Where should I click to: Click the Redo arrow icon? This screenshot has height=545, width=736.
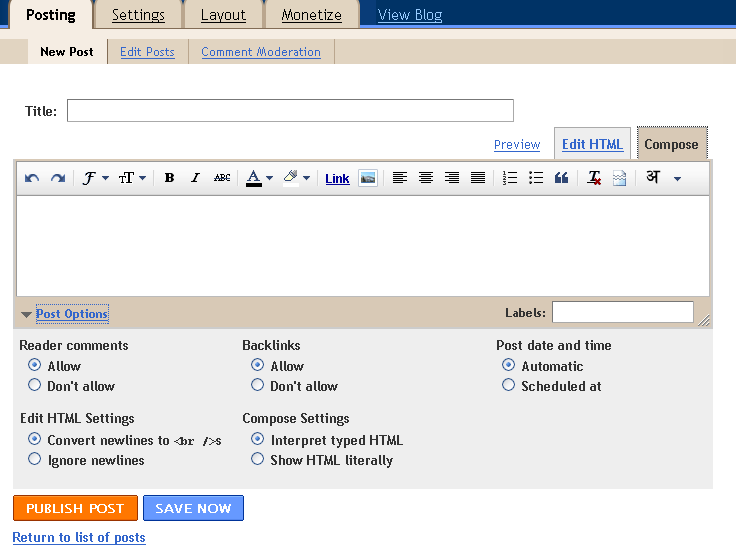pos(58,178)
